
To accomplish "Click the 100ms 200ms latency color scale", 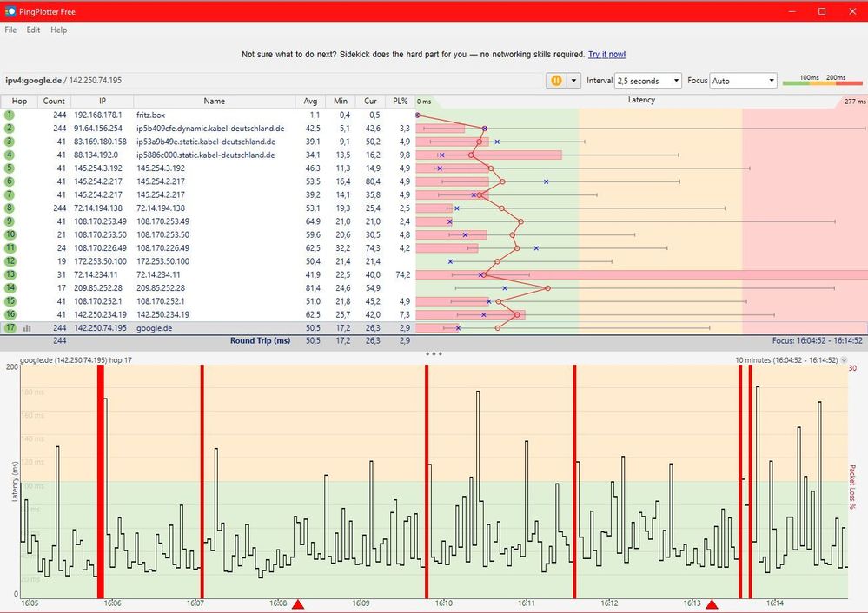I will tap(823, 81).
